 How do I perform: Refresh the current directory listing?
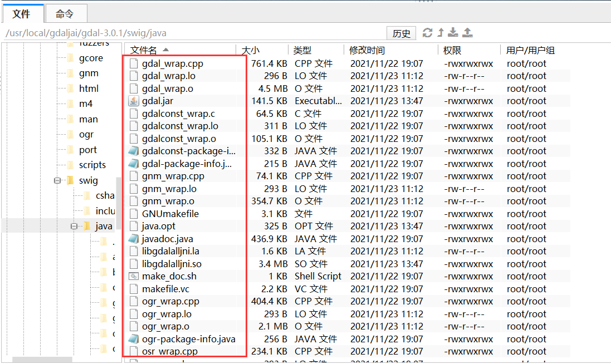(x=427, y=33)
